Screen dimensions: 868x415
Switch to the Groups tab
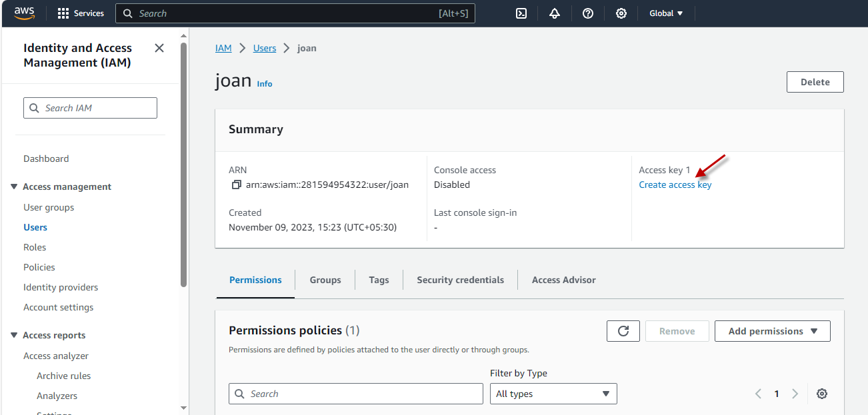coord(325,280)
